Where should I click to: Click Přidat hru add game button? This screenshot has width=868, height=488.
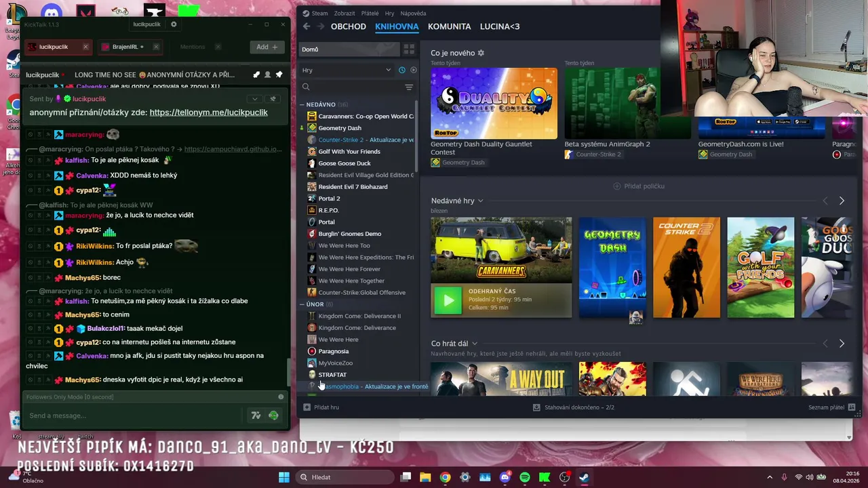(x=321, y=407)
